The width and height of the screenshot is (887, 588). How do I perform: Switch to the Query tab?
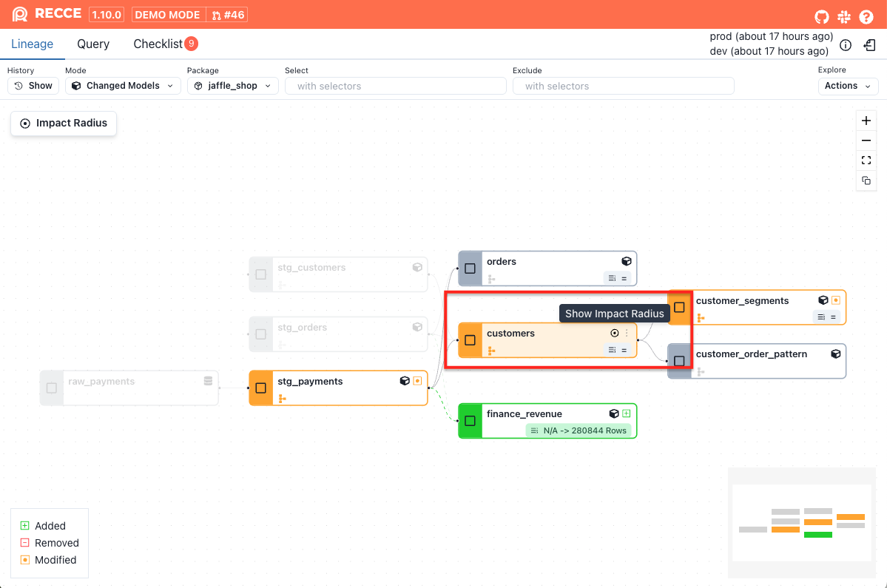[93, 44]
